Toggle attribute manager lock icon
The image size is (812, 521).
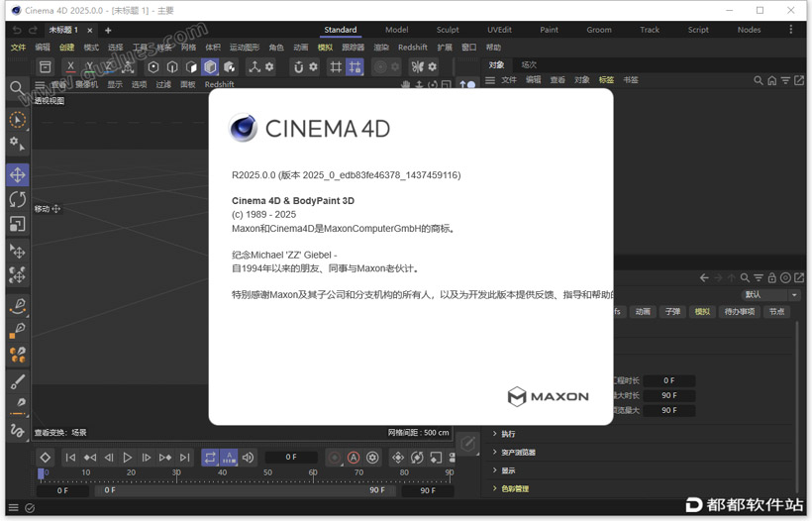[772, 278]
